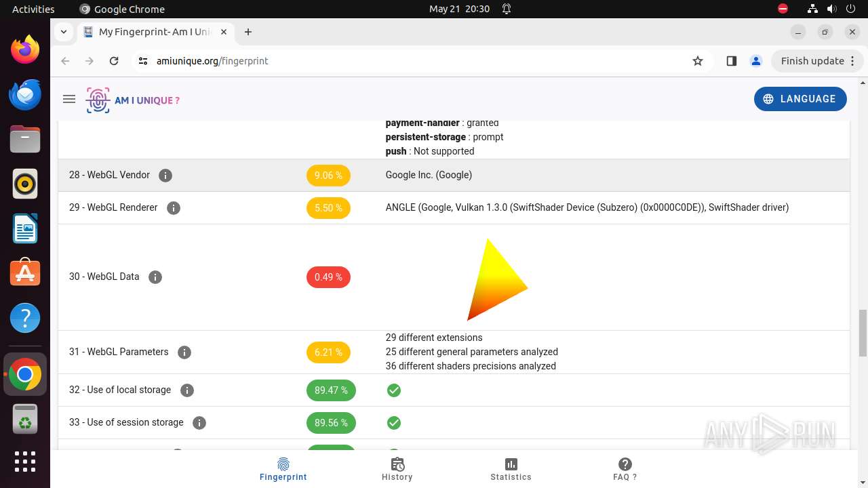The image size is (868, 488).
Task: Click the 'persistent-storage : prompt' line
Action: [x=444, y=137]
